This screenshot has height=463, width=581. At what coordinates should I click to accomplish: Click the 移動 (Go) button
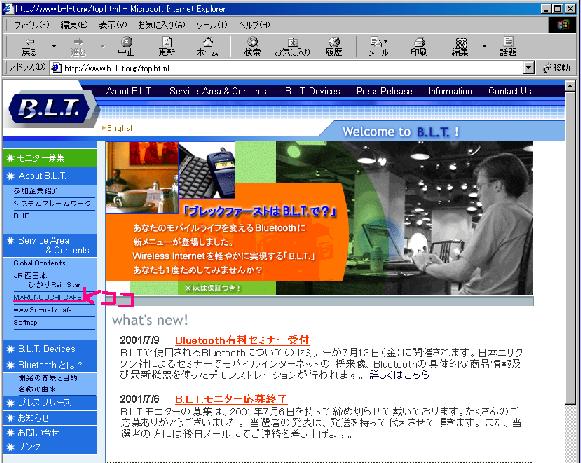coord(557,68)
